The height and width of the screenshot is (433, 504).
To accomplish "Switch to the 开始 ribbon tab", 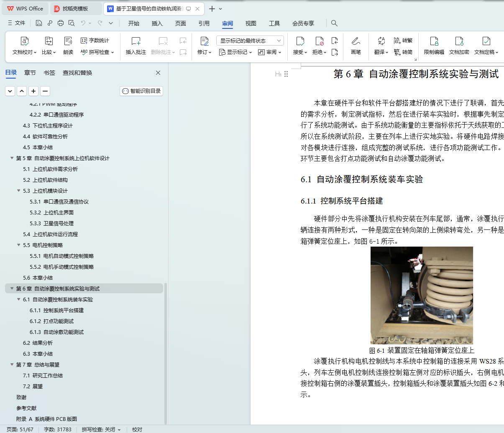I will (x=134, y=23).
